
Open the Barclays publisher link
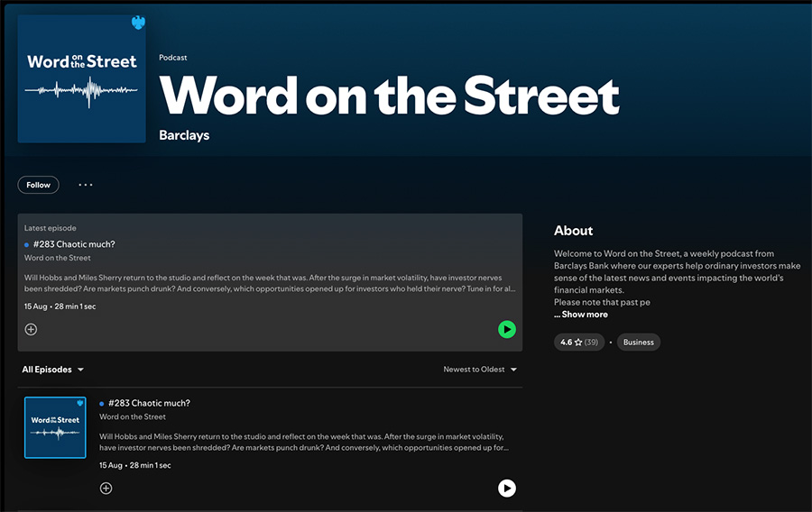(184, 135)
